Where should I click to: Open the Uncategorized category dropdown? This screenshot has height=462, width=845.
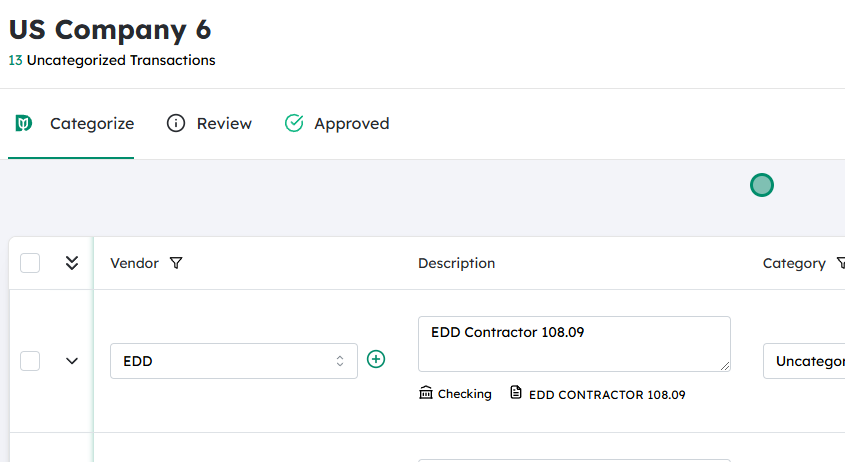click(804, 361)
